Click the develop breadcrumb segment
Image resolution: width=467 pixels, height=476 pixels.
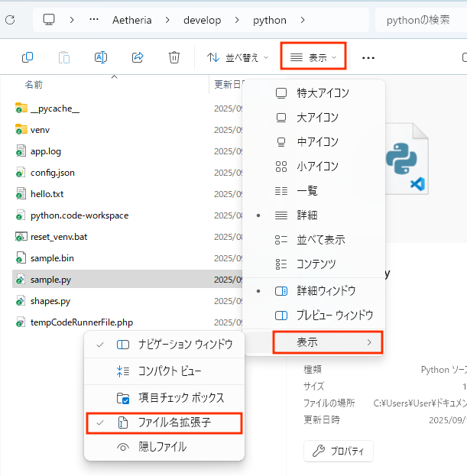pyautogui.click(x=202, y=19)
